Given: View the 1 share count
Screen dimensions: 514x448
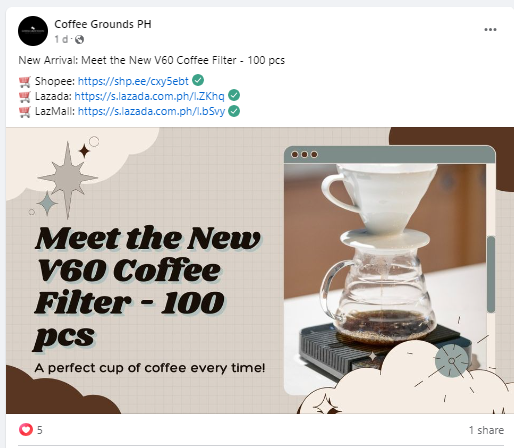Looking at the screenshot, I should click(486, 430).
